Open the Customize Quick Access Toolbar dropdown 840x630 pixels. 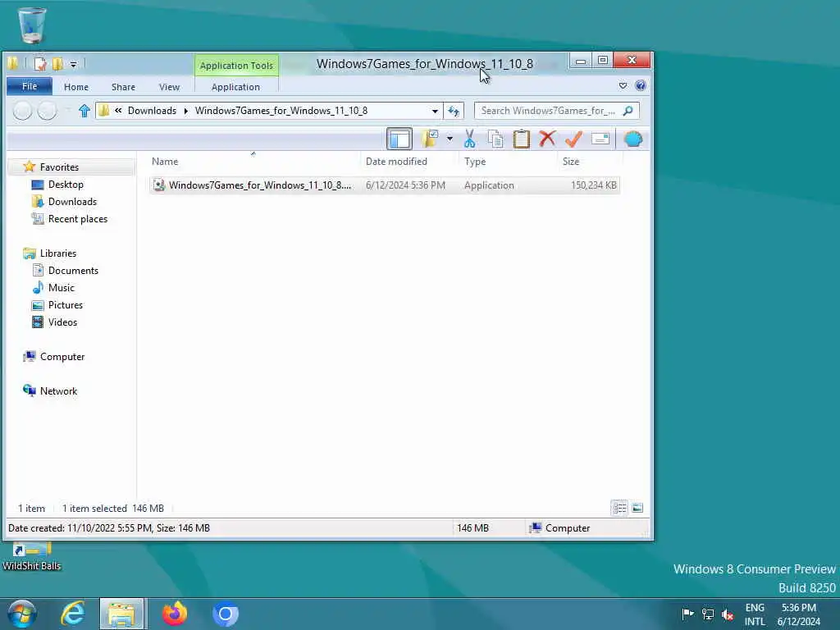pos(73,64)
